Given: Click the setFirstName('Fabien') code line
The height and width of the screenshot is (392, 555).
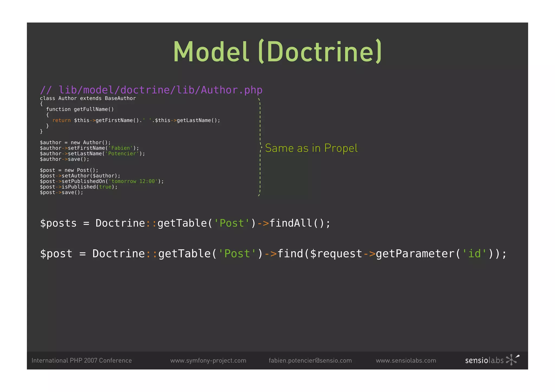Looking at the screenshot, I should 89,148.
